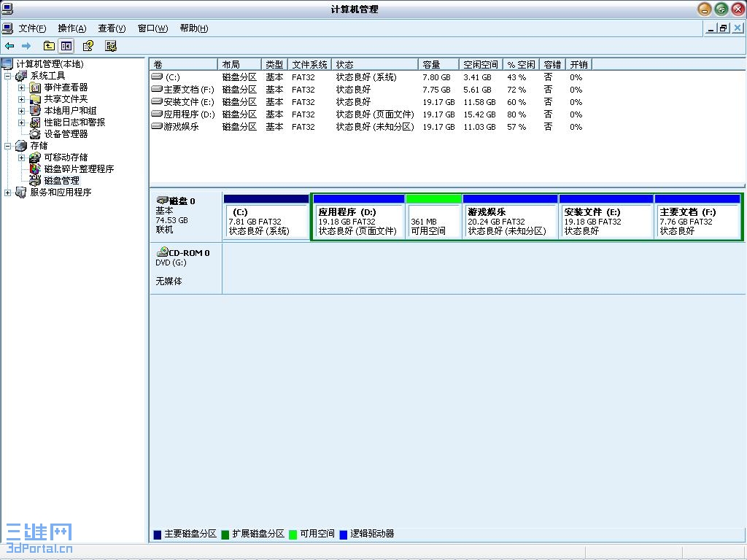The image size is (747, 560).
Task: Sort by the 卷 column header
Action: tap(183, 64)
